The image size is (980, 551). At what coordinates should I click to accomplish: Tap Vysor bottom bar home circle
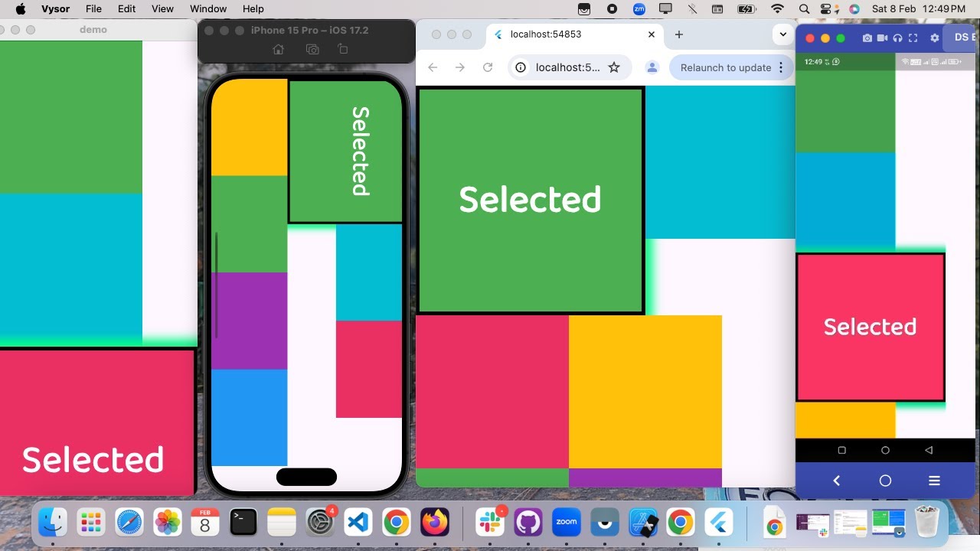[885, 481]
